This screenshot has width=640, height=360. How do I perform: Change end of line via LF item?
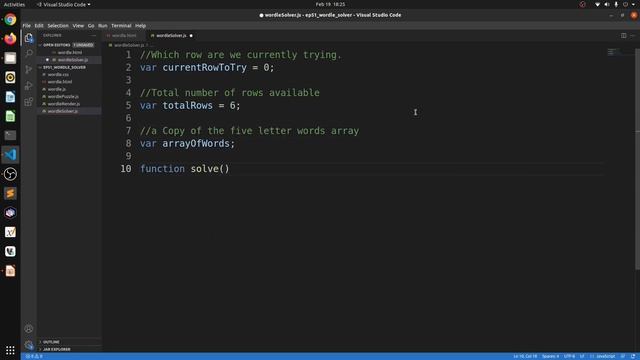(x=582, y=356)
